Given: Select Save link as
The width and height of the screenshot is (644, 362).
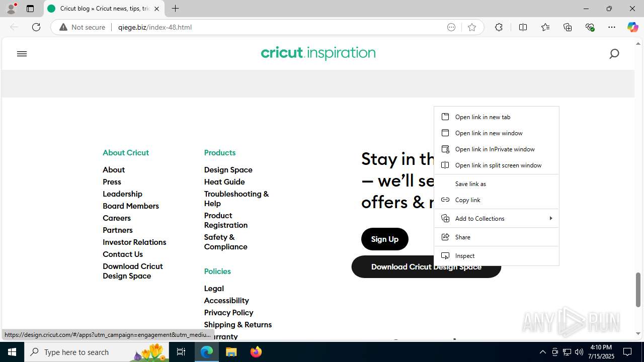Looking at the screenshot, I should 497,184.
